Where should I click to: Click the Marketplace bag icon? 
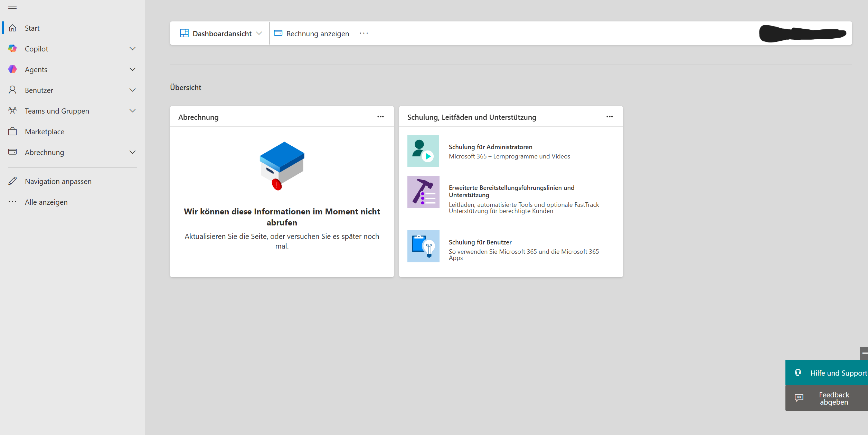(x=12, y=132)
